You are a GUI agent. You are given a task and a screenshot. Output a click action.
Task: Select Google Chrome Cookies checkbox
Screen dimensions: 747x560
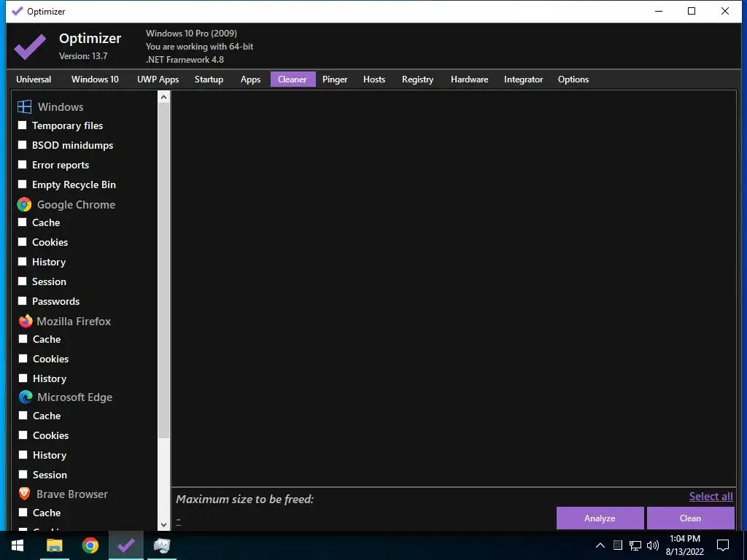click(x=23, y=242)
